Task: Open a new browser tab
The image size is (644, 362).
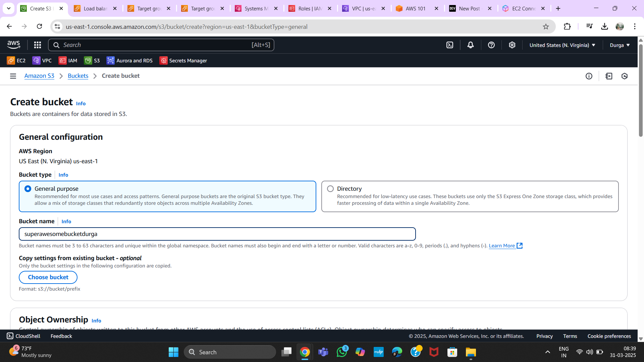Action: (x=558, y=8)
